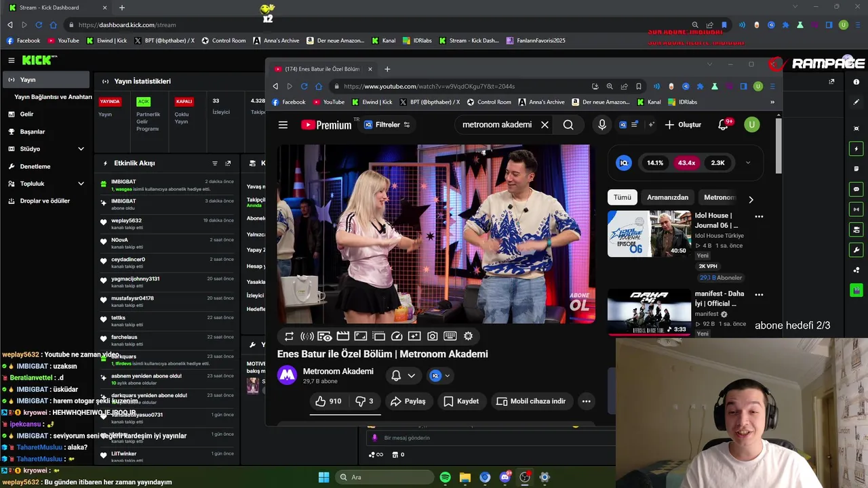Open Anna's Archive bookmark in YouTube window
This screenshot has width=868, height=488.
(x=541, y=102)
